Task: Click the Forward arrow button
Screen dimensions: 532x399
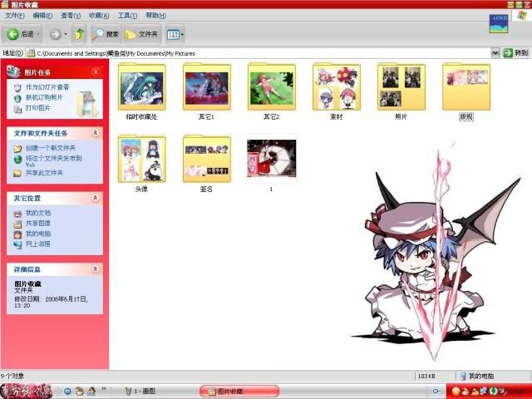Action: pyautogui.click(x=55, y=34)
